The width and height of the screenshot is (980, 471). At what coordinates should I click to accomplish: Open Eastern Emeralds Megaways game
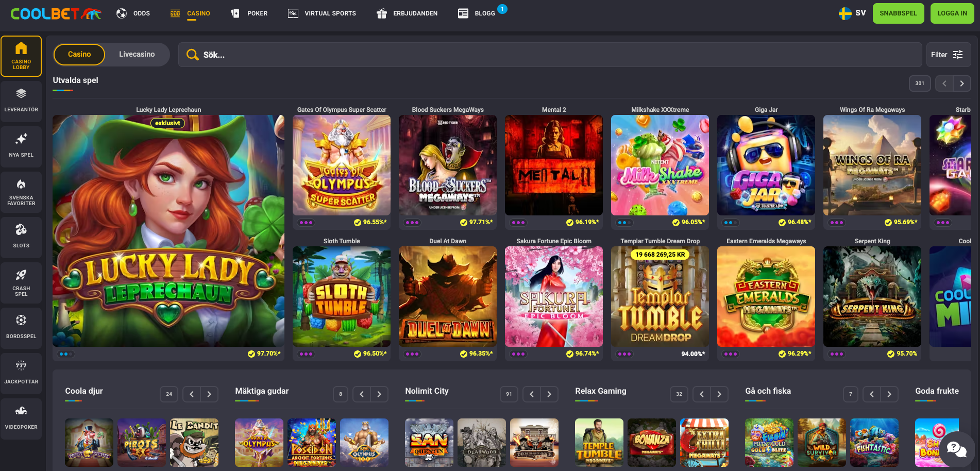[x=766, y=296]
